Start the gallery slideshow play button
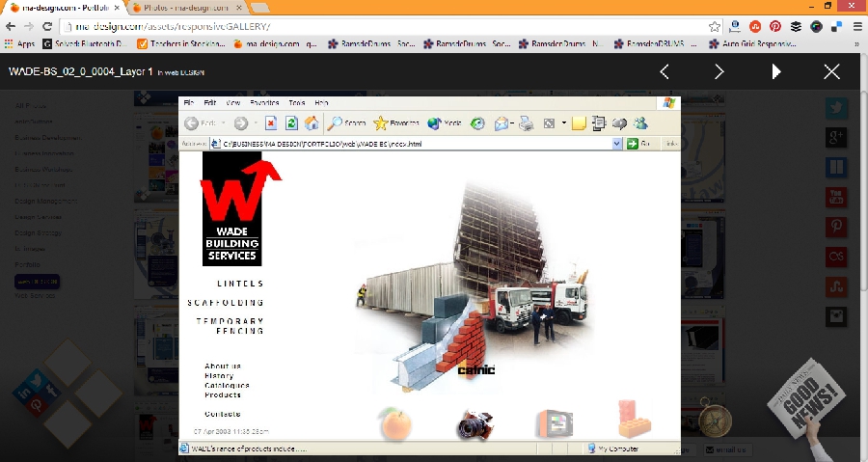Viewport: 868px width, 462px height. click(776, 71)
